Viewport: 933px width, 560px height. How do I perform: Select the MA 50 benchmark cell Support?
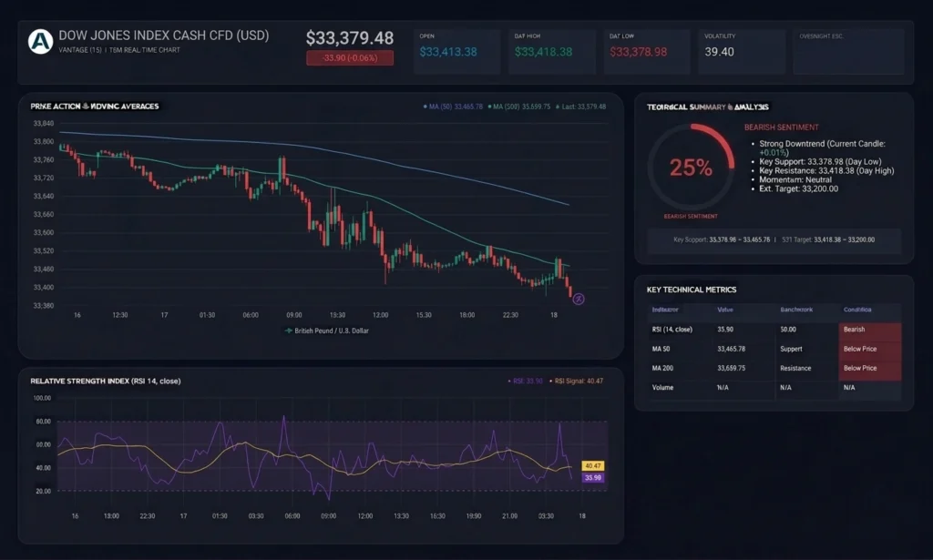(792, 349)
